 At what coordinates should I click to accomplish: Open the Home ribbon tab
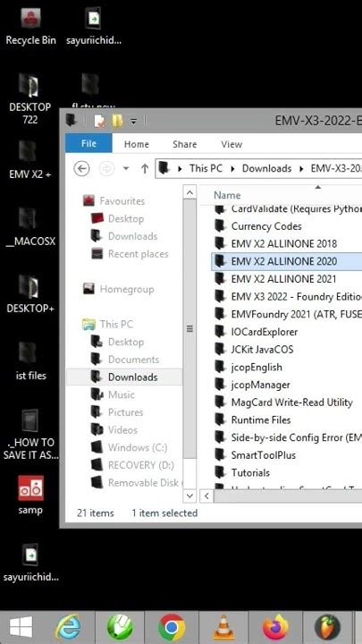pos(136,144)
